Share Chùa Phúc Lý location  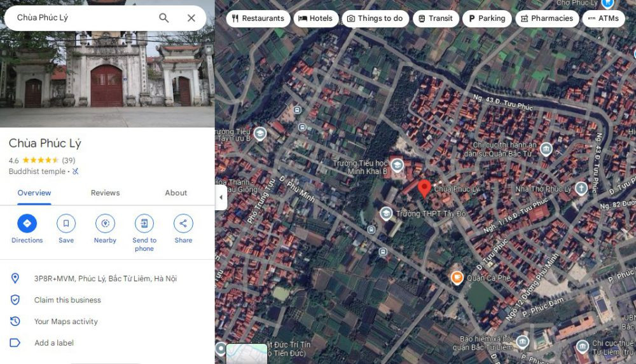pos(183,224)
